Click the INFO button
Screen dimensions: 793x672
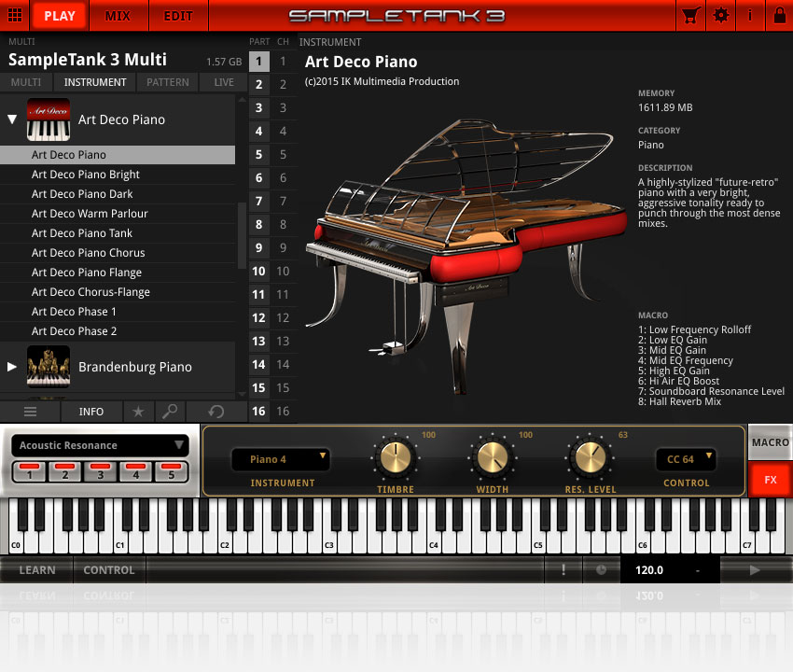91,412
